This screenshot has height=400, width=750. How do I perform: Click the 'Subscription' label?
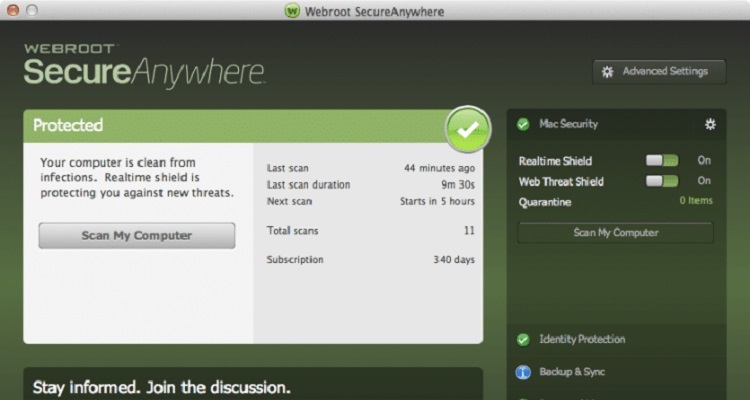point(295,260)
